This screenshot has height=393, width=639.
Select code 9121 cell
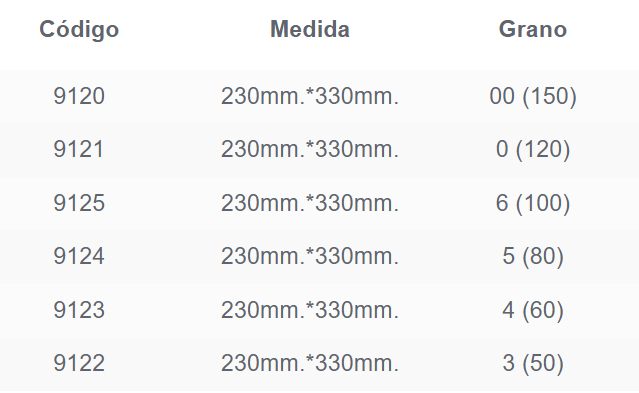pos(79,149)
